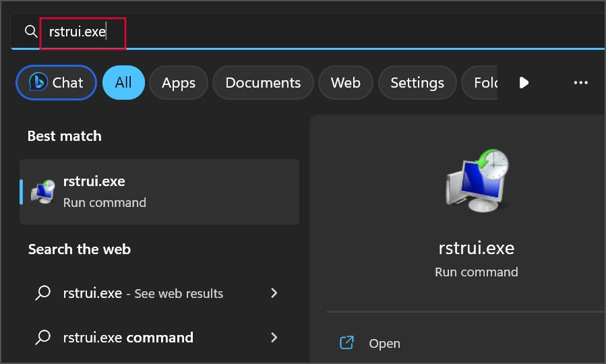606x364 pixels.
Task: Select the 'rstrui.exe command' web suggestion text
Action: (128, 337)
